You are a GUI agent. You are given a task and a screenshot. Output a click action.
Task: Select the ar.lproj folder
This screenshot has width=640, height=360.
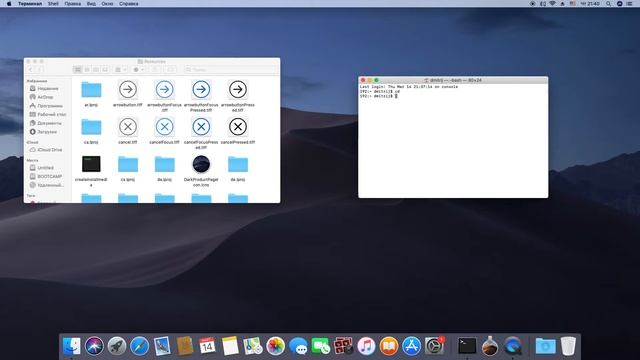(91, 89)
